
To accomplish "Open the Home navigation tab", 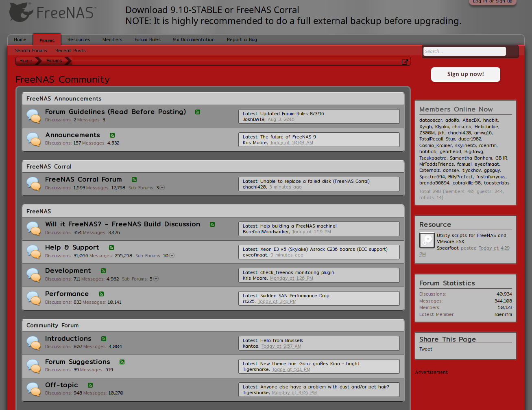I will (20, 39).
